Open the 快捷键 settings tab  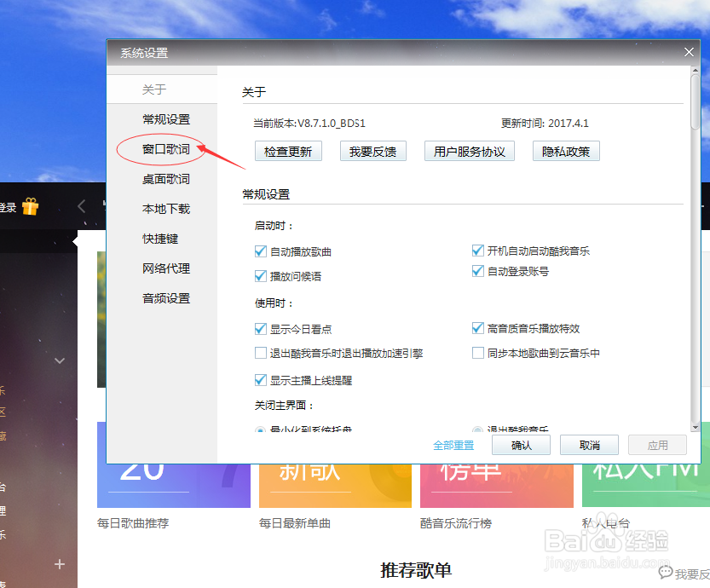(160, 239)
